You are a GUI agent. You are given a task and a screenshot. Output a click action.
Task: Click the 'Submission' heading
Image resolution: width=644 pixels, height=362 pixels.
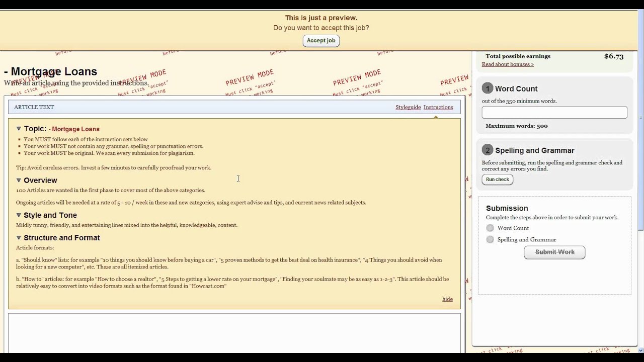(x=507, y=208)
